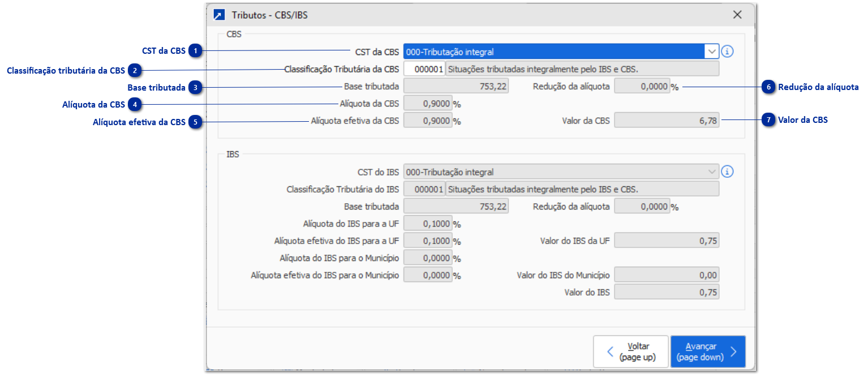Click the info icon beside CST da CBS
Screen dimensions: 868x376
pyautogui.click(x=728, y=52)
